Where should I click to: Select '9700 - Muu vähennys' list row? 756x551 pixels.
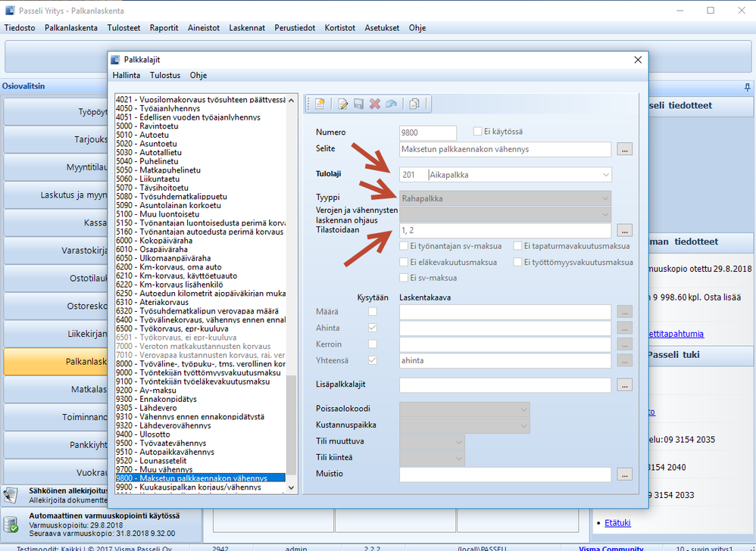[x=200, y=469]
